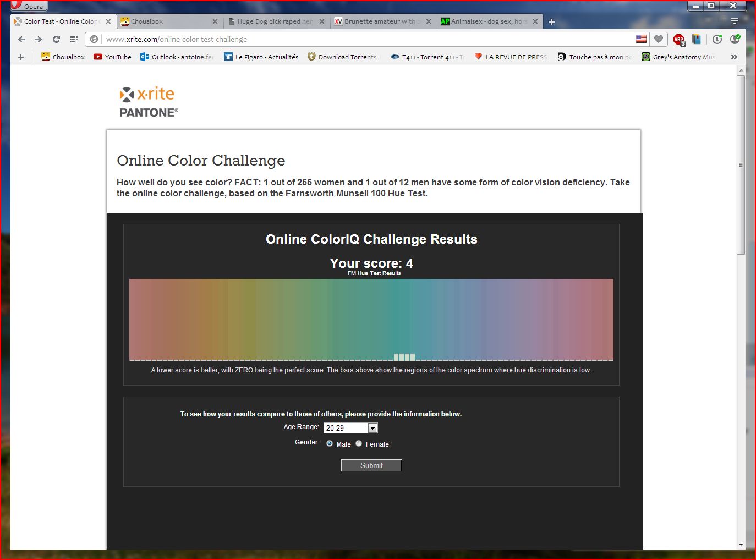The height and width of the screenshot is (560, 756).
Task: Click the browser back arrow
Action: tap(21, 39)
